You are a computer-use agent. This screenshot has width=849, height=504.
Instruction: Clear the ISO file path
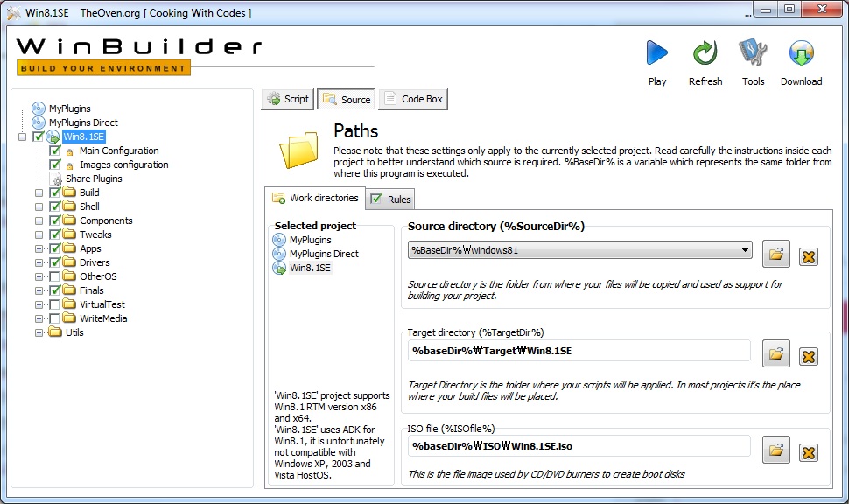pos(809,452)
